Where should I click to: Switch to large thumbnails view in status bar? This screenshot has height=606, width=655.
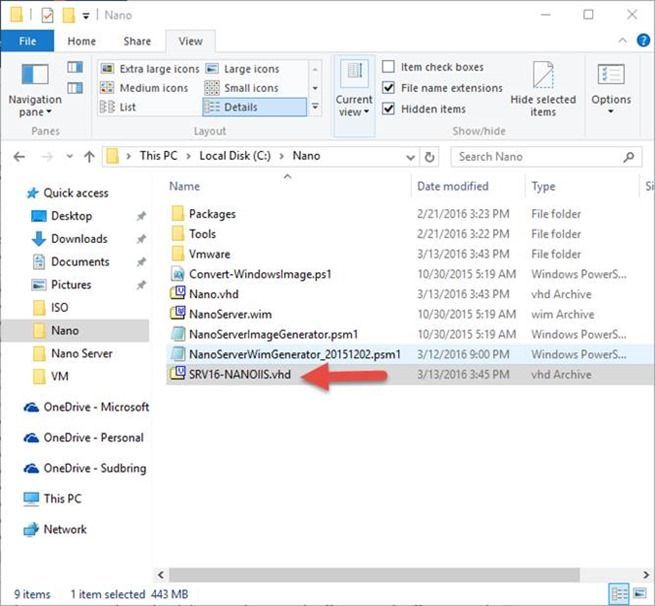[640, 593]
